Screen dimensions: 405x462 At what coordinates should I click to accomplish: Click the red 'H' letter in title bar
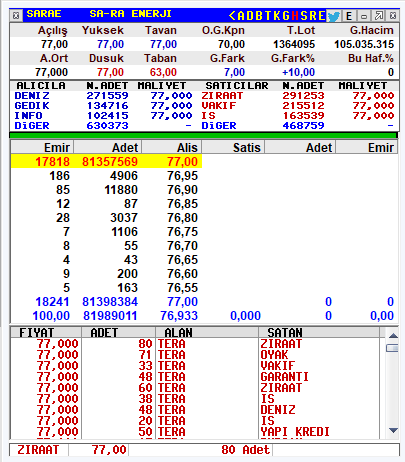pos(295,15)
